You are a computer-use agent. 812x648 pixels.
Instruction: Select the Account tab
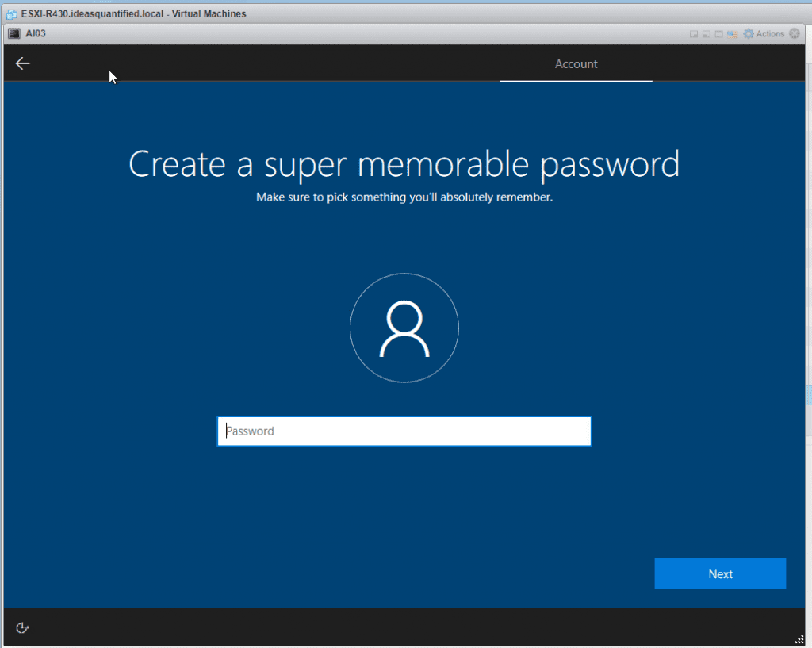tap(576, 64)
